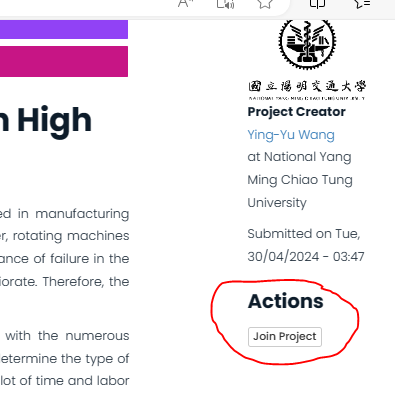The height and width of the screenshot is (402, 395).
Task: Click the 'with the numerous' paragraph line
Action: (x=67, y=336)
